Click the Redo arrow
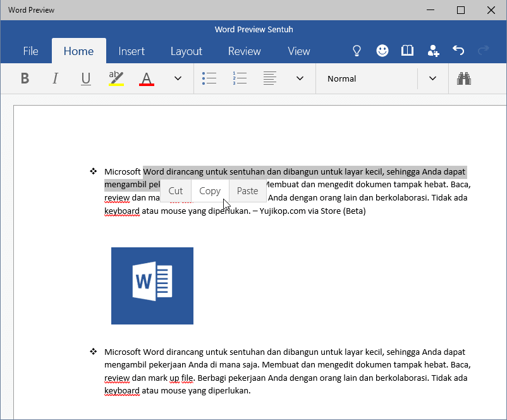The width and height of the screenshot is (507, 420). [x=484, y=51]
